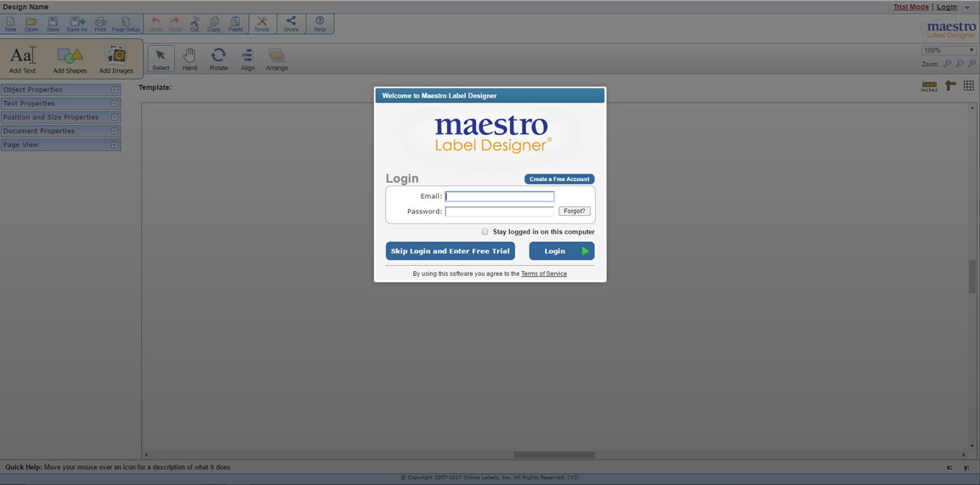Toggle the inches ruler units icon

click(929, 86)
